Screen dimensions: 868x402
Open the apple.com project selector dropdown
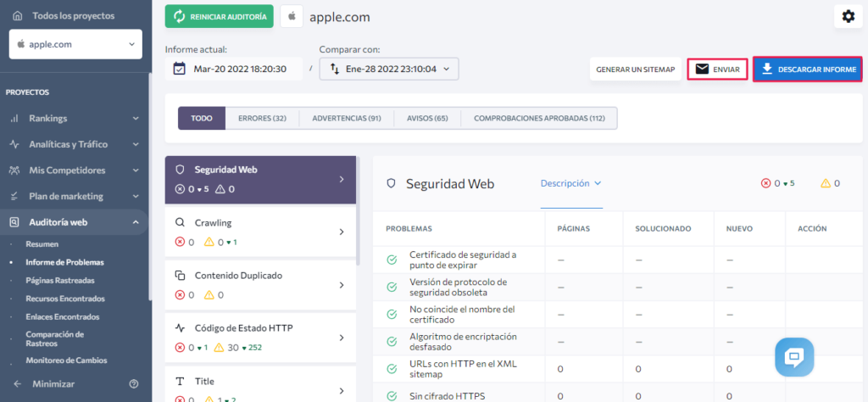pos(75,44)
